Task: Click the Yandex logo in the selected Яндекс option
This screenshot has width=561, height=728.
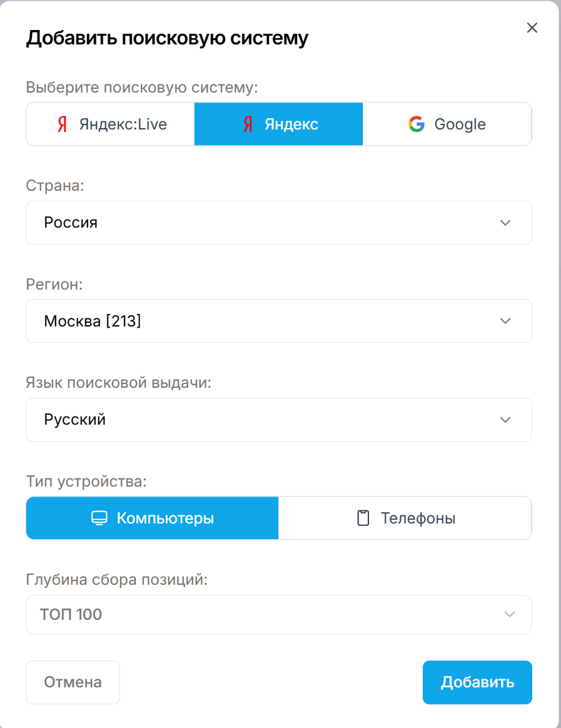Action: point(248,124)
